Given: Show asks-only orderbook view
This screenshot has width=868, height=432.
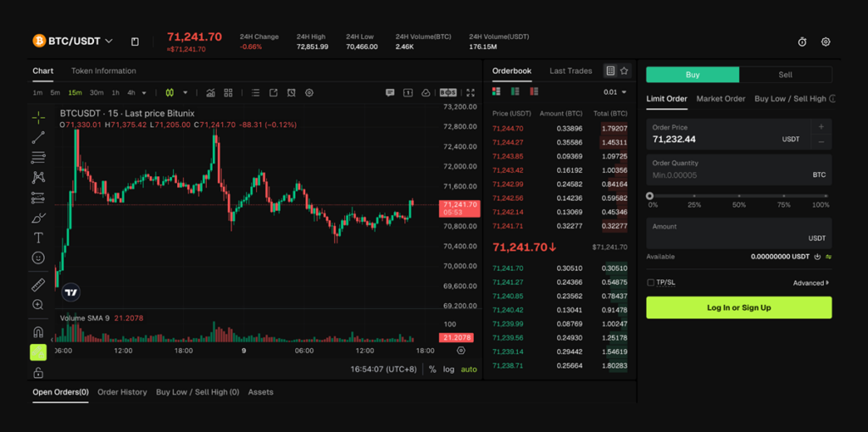Looking at the screenshot, I should pos(534,91).
